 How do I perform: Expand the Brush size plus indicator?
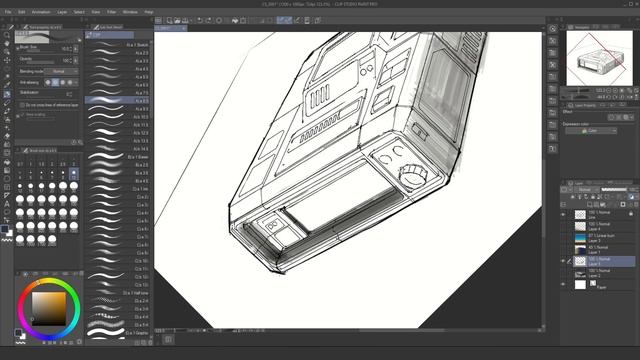(18, 48)
